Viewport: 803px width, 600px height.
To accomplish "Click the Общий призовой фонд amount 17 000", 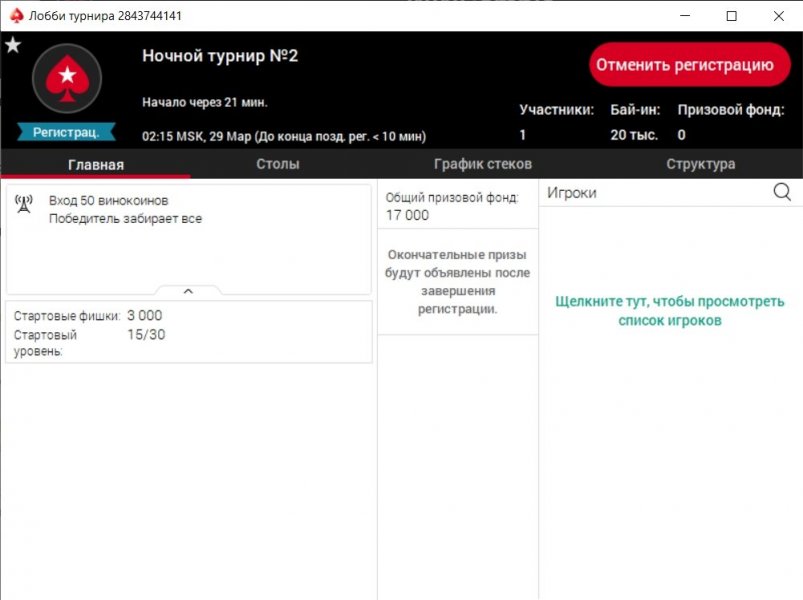I will coord(407,215).
